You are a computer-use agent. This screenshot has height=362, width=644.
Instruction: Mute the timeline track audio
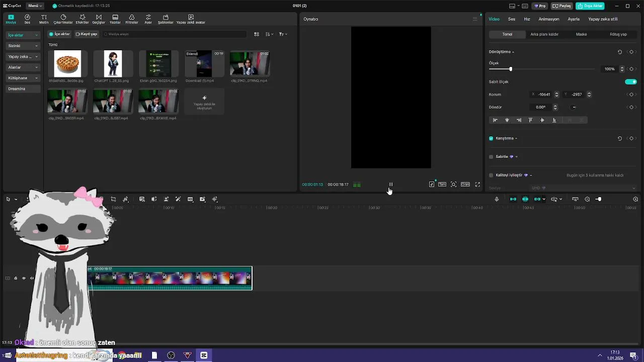coord(32,278)
